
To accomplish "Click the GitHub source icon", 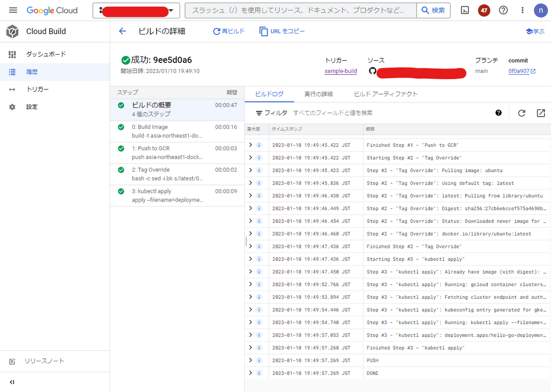I will [x=372, y=71].
